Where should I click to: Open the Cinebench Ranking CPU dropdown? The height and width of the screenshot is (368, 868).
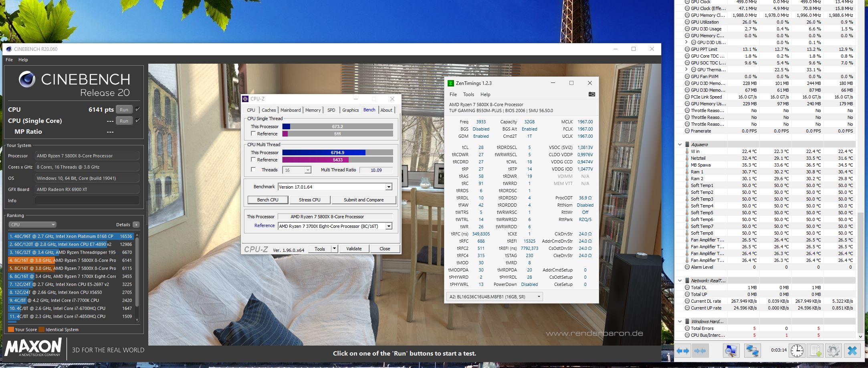coord(32,225)
